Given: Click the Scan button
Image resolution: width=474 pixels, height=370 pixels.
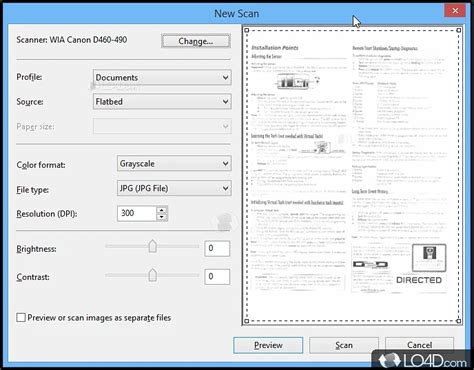Looking at the screenshot, I should pos(344,345).
